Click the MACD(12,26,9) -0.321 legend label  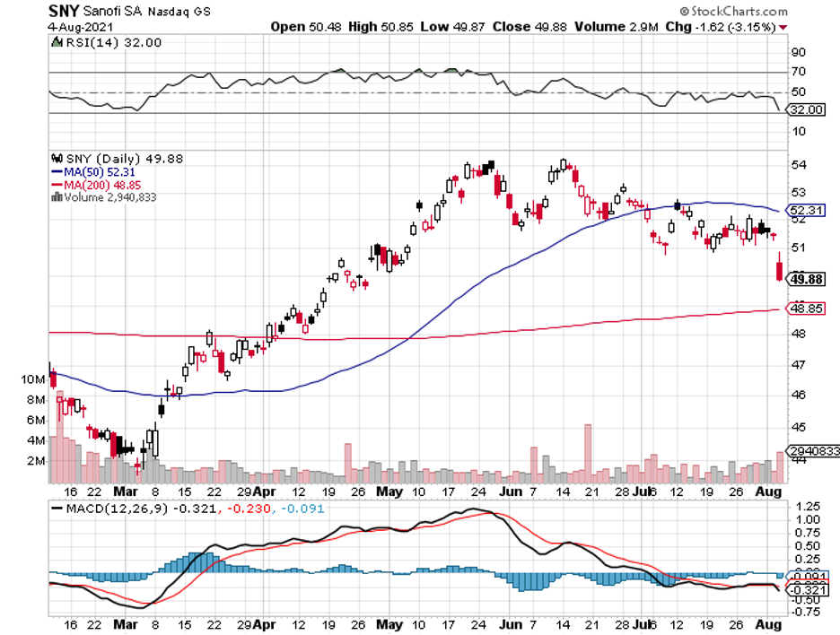(x=141, y=509)
